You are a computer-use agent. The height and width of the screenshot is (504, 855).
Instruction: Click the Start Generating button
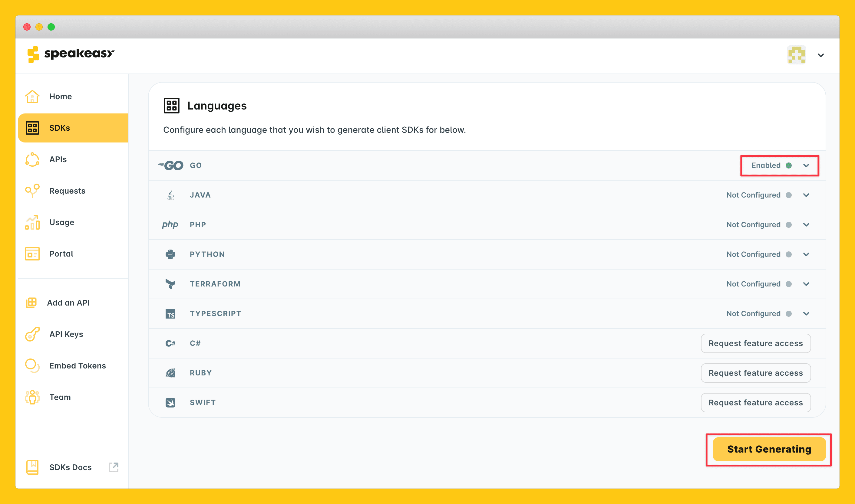pos(769,449)
